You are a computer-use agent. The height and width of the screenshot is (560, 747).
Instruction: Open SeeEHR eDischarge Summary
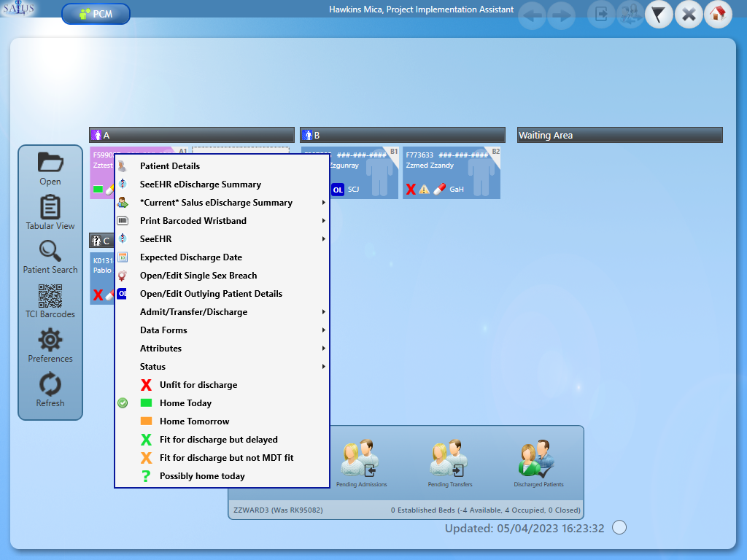click(x=222, y=184)
